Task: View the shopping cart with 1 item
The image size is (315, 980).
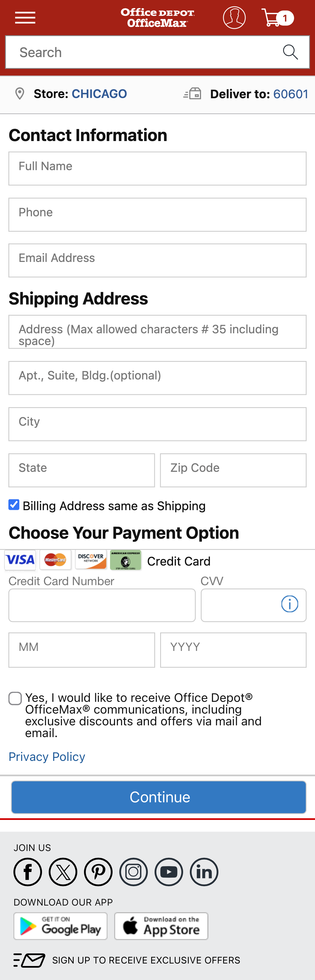Action: (x=273, y=17)
